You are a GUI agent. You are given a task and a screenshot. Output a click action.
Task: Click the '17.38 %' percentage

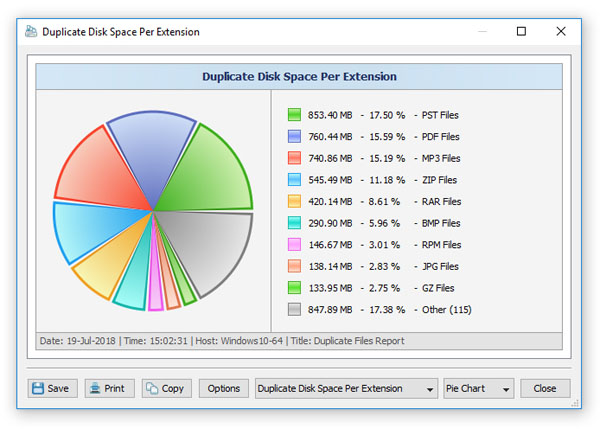pyautogui.click(x=387, y=310)
